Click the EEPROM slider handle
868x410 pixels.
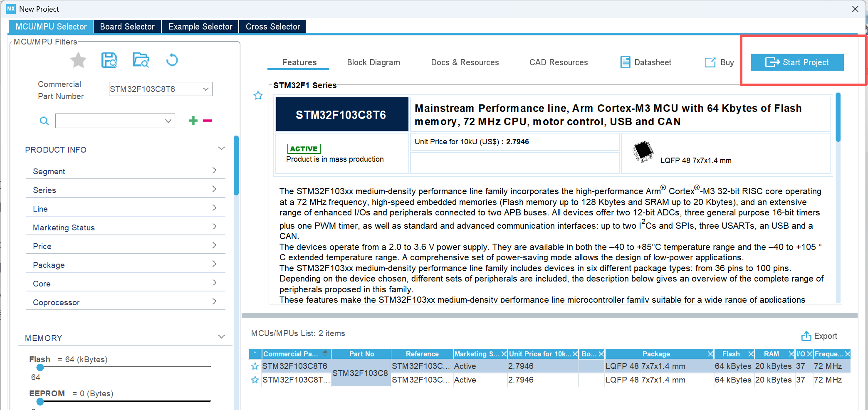pos(40,401)
